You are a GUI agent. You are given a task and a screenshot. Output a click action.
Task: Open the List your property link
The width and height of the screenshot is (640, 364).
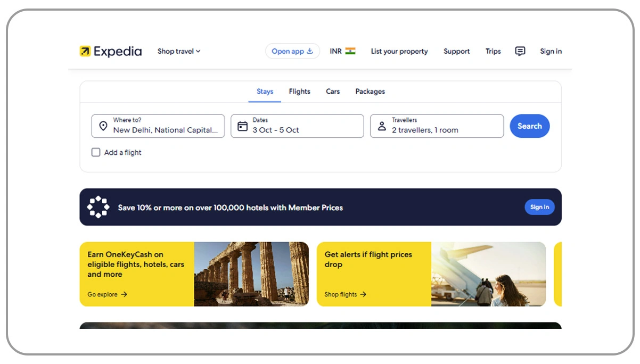point(399,51)
